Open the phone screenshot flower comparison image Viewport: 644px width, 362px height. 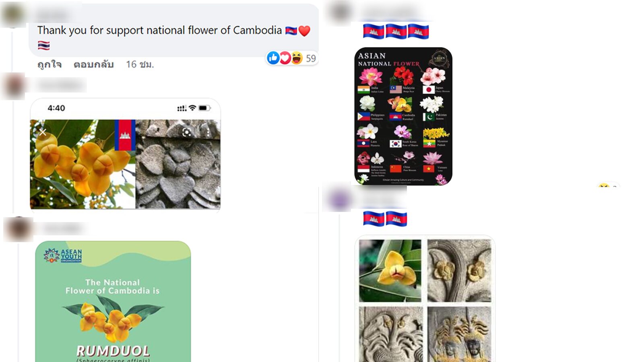[x=125, y=154]
